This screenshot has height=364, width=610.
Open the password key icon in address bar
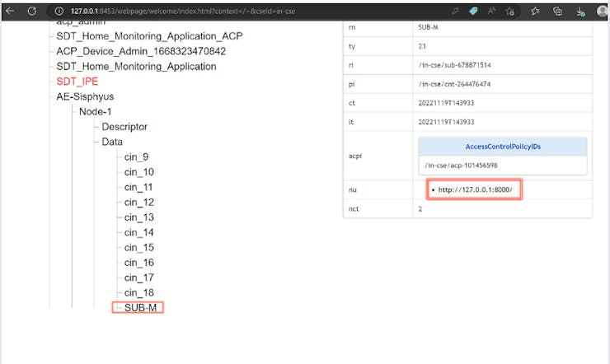click(x=455, y=11)
